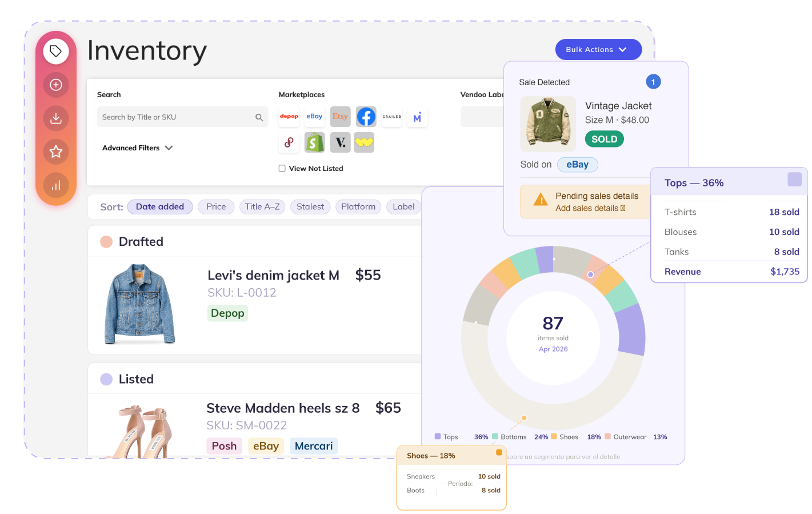Select the eBay marketplace icon

(x=315, y=117)
